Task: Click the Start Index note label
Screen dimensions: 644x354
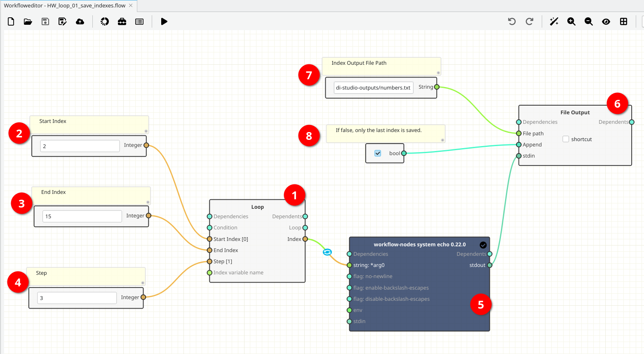Action: 53,121
